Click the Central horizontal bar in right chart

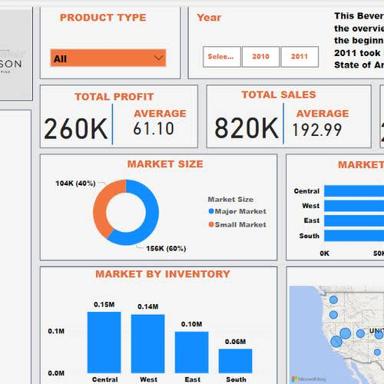[354, 191]
